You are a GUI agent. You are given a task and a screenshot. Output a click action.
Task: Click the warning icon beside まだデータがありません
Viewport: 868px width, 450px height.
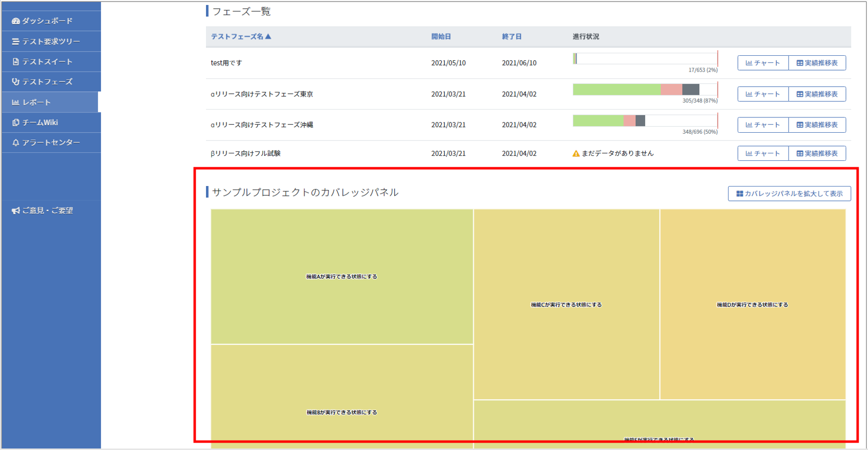[576, 153]
